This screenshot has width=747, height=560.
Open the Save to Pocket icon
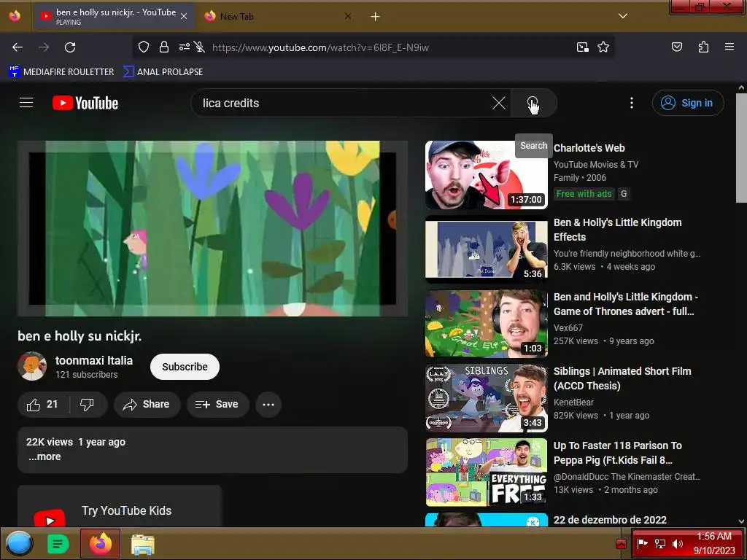[676, 47]
